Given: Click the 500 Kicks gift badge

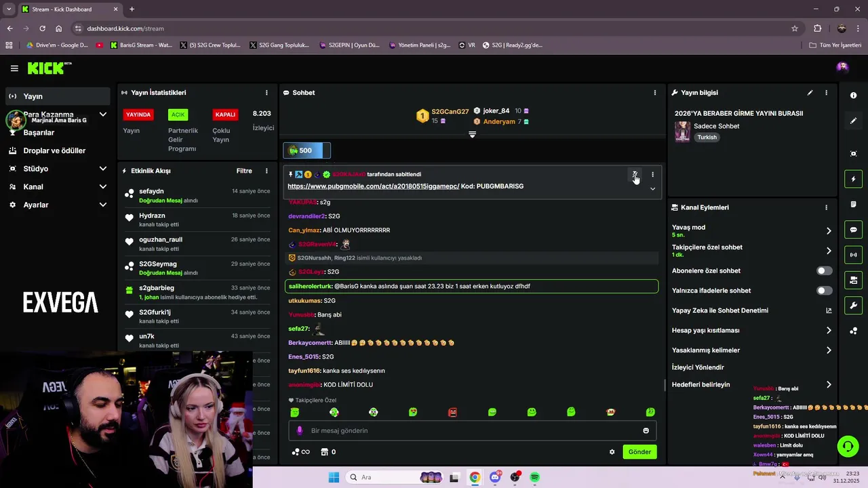Looking at the screenshot, I should click(x=307, y=150).
